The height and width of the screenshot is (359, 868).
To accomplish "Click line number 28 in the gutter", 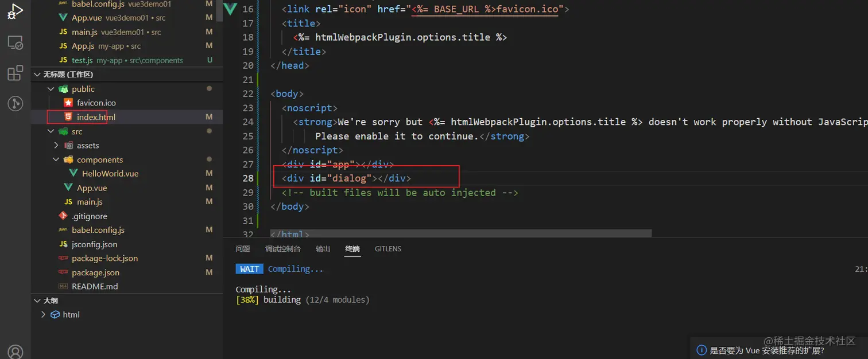I will (x=248, y=178).
